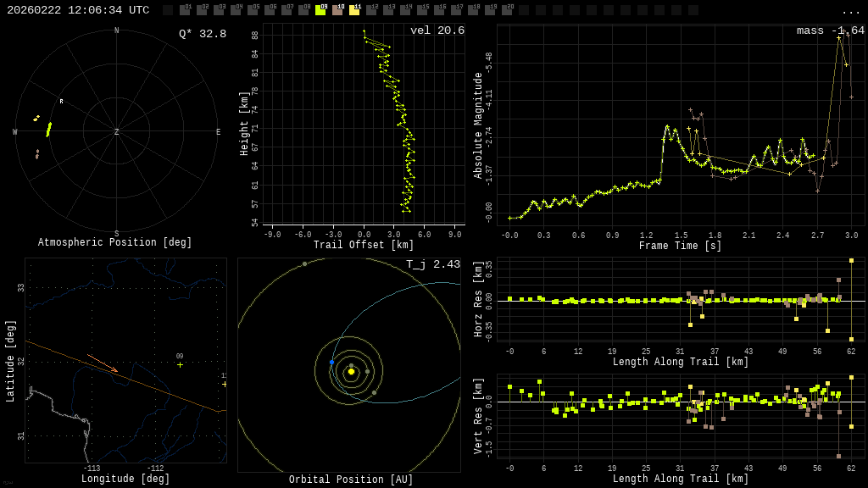Click the Q* 32.8 readout

click(202, 34)
